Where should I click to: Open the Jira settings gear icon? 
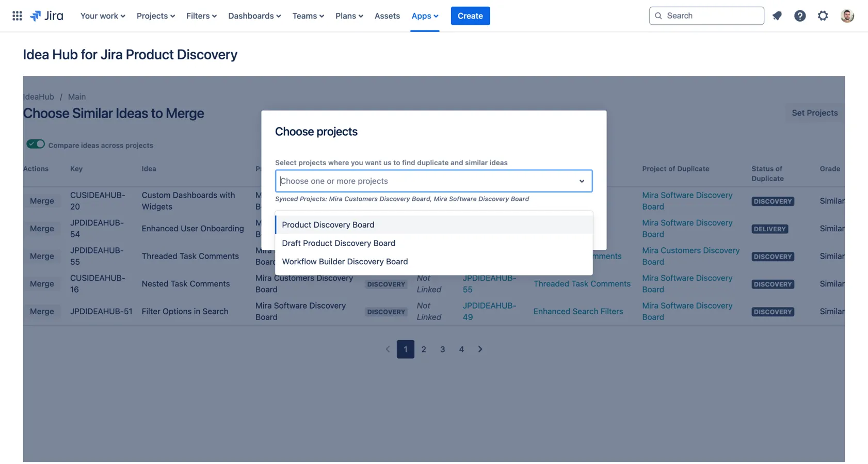coord(822,15)
